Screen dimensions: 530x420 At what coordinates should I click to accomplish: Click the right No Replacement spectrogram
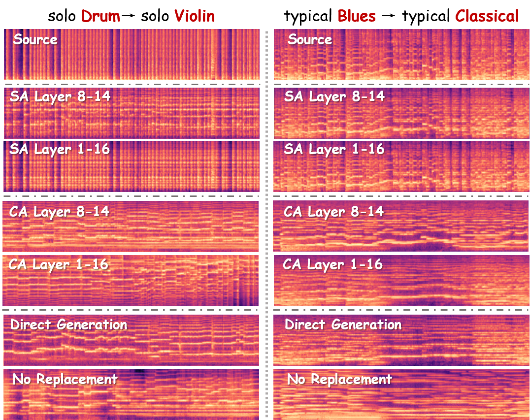click(401, 394)
